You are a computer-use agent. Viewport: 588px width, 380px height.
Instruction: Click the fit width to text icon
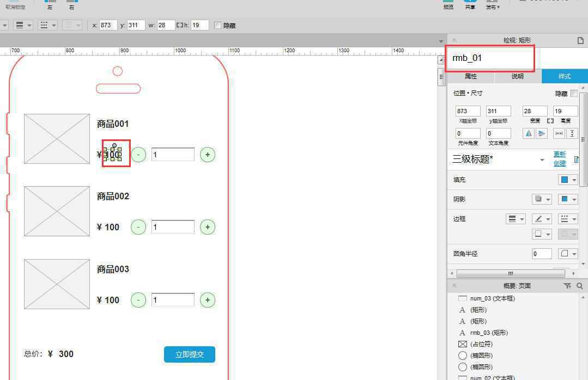559,133
